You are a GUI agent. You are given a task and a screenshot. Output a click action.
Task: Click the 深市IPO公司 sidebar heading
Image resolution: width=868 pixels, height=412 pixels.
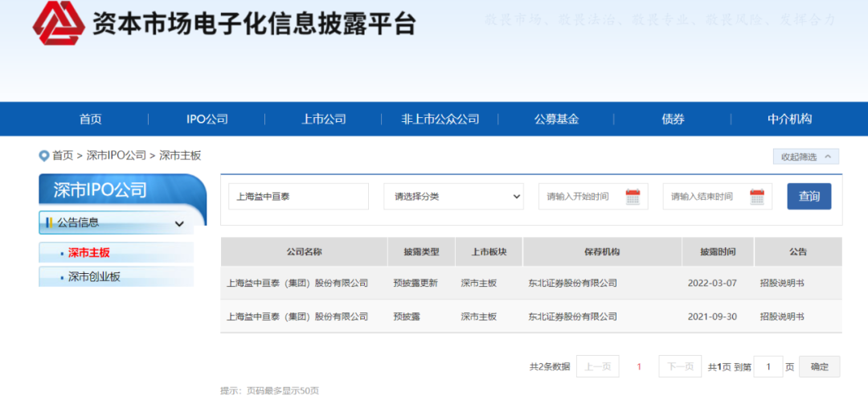click(100, 190)
